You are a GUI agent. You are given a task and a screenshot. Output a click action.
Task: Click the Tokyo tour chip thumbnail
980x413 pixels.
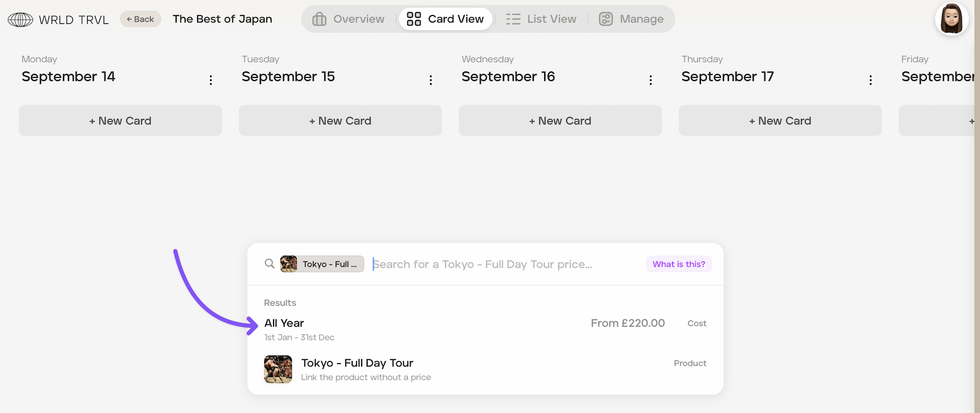(x=289, y=263)
